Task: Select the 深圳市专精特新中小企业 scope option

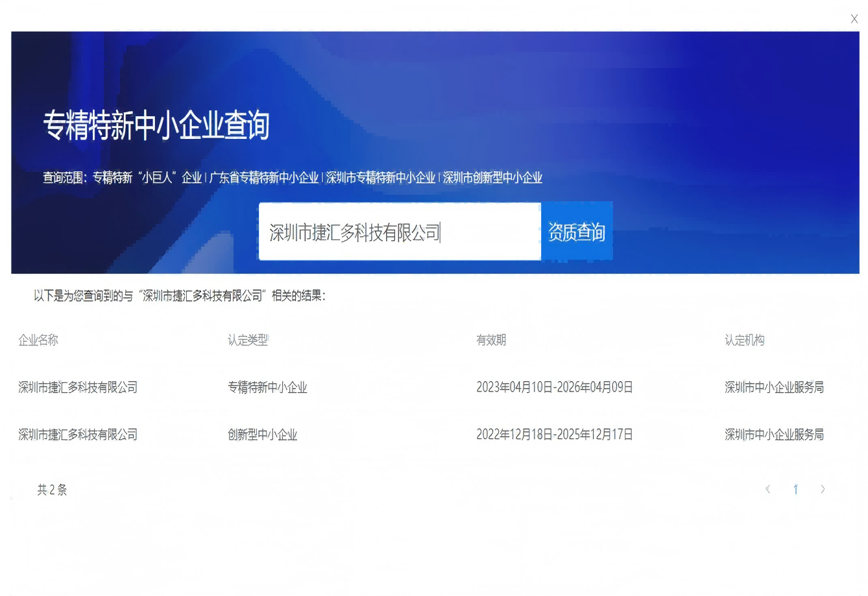Action: (379, 177)
